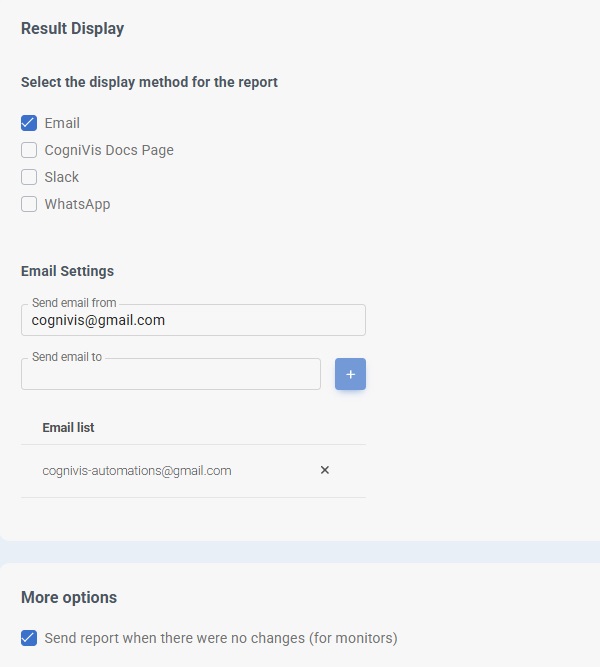Click the Result Display section heading
This screenshot has height=667, width=600.
(x=72, y=28)
